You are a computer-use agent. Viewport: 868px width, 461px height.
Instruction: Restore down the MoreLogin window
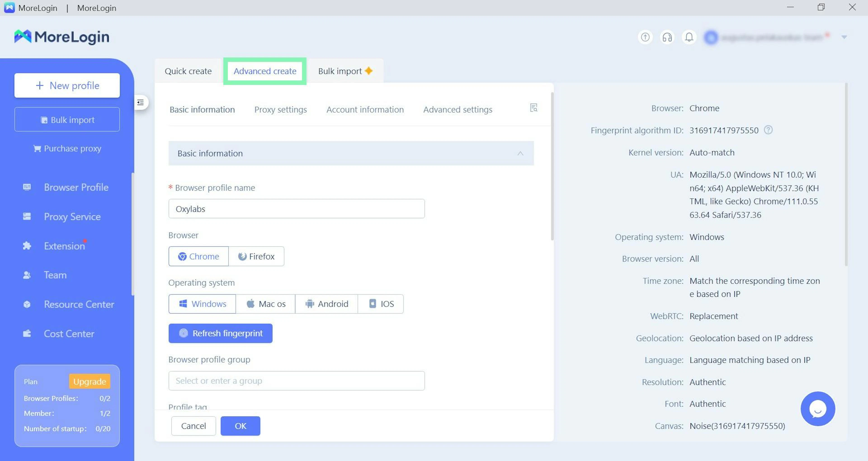tap(821, 7)
